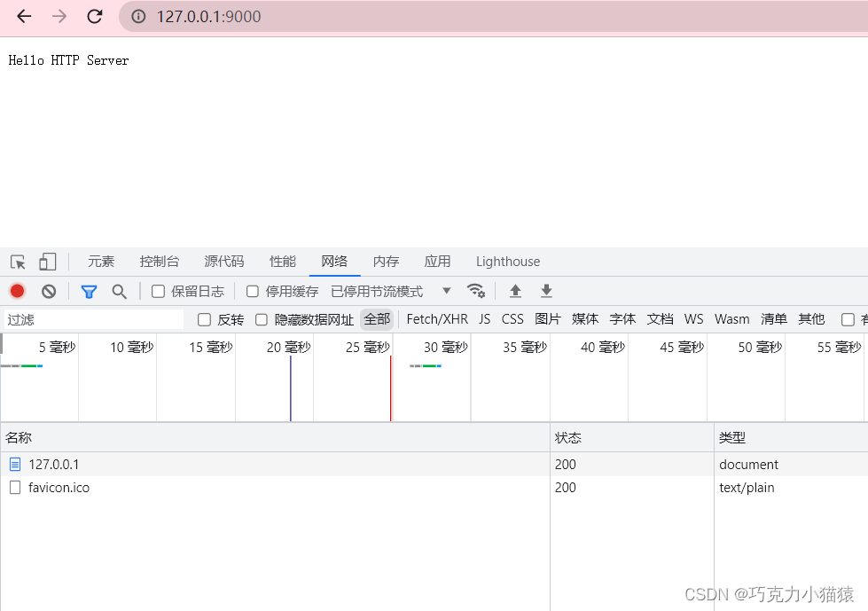Open the network conditions wifi-gear icon

(475, 291)
